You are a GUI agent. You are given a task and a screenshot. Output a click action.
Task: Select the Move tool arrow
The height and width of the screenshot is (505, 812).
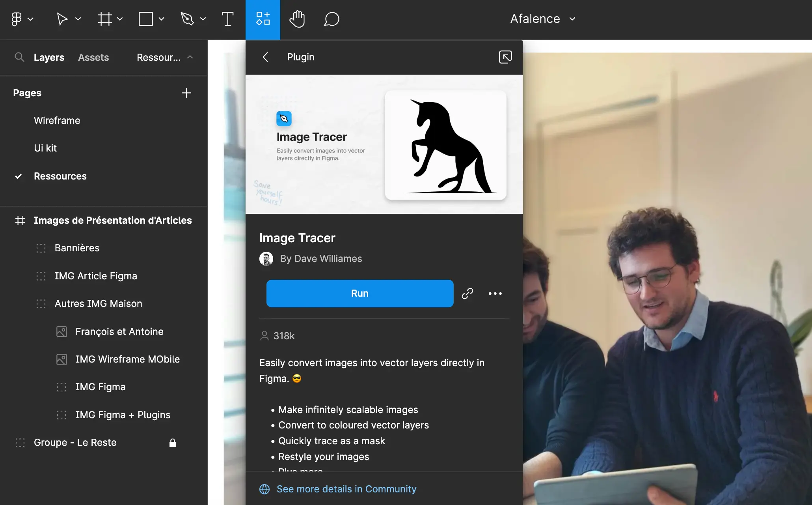coord(62,19)
